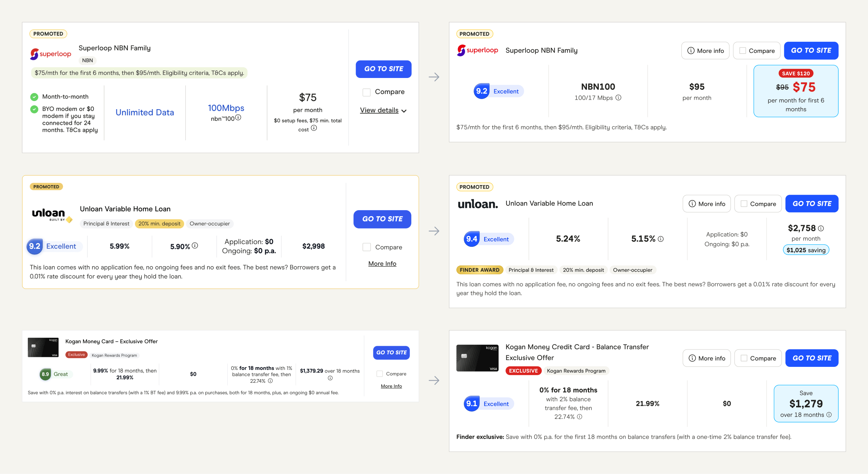Screen dimensions: 868x474
Task: Click the info icon next to $2,758
Action: 821,228
